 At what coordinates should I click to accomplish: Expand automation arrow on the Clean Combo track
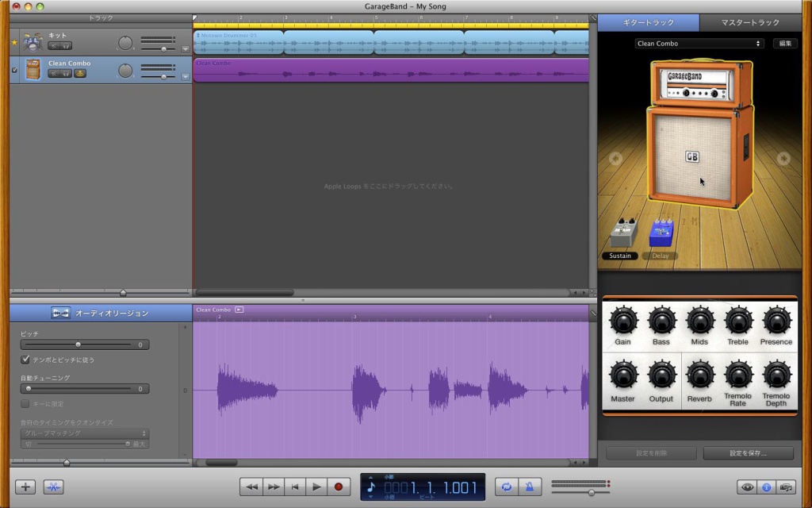pos(186,77)
